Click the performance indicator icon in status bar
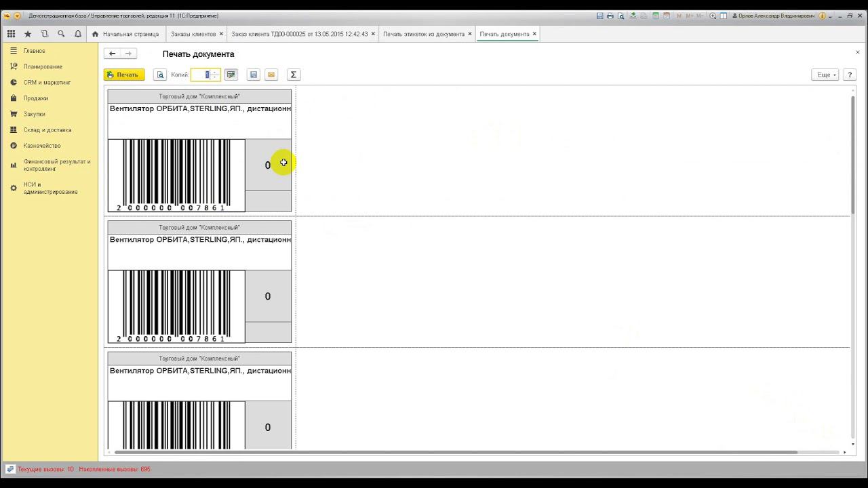The height and width of the screenshot is (488, 868). 10,469
